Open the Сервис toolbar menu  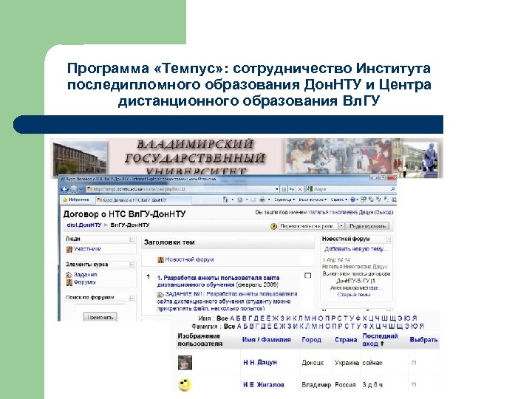tap(339, 199)
